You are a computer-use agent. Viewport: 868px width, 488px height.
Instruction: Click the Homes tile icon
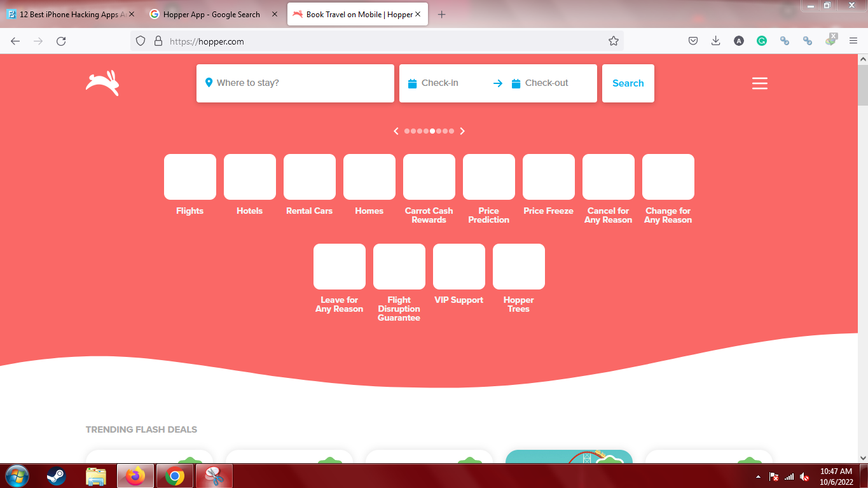(369, 177)
